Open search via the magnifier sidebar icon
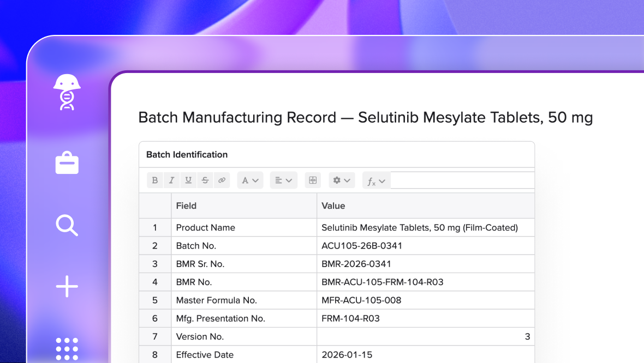Viewport: 644px width, 363px height. 67,226
